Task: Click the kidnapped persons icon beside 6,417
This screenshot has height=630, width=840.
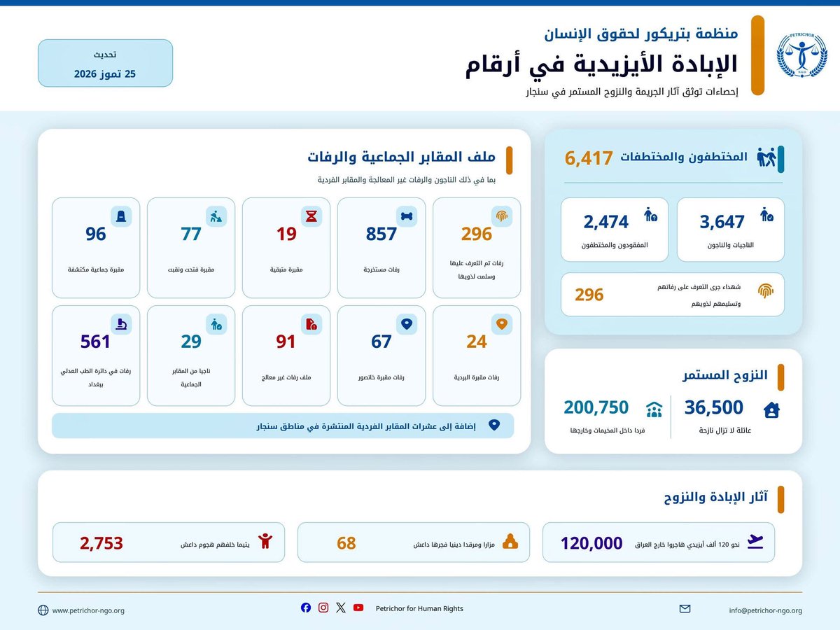Action: (767, 157)
